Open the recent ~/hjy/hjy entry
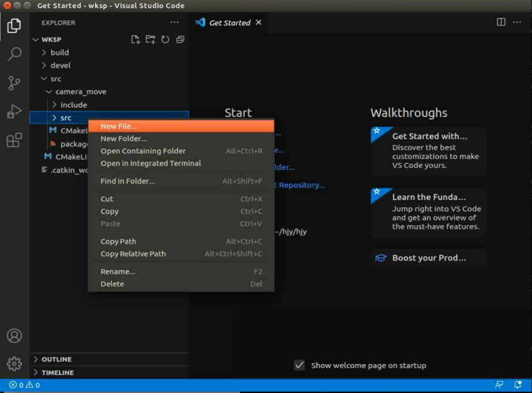Screen dimensions: 532x393 click(x=292, y=232)
